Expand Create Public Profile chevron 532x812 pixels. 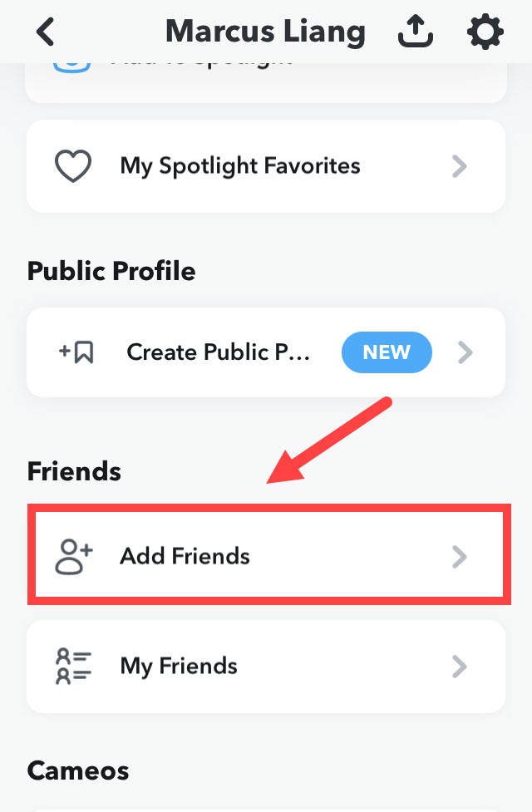click(465, 352)
